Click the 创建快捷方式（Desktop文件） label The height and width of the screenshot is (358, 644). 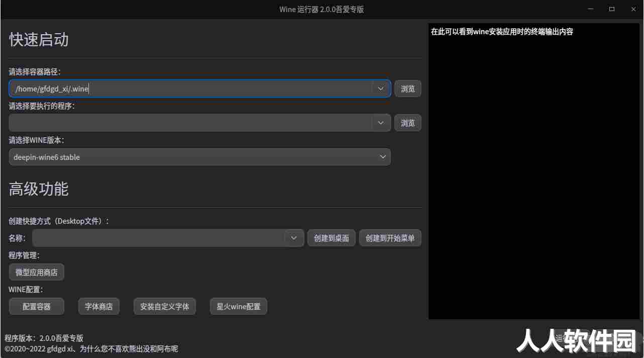pyautogui.click(x=59, y=221)
